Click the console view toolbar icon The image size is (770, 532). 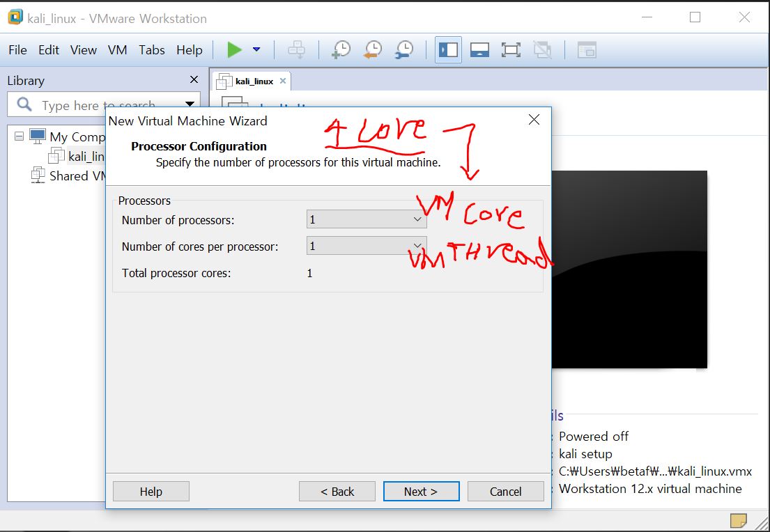click(x=587, y=49)
